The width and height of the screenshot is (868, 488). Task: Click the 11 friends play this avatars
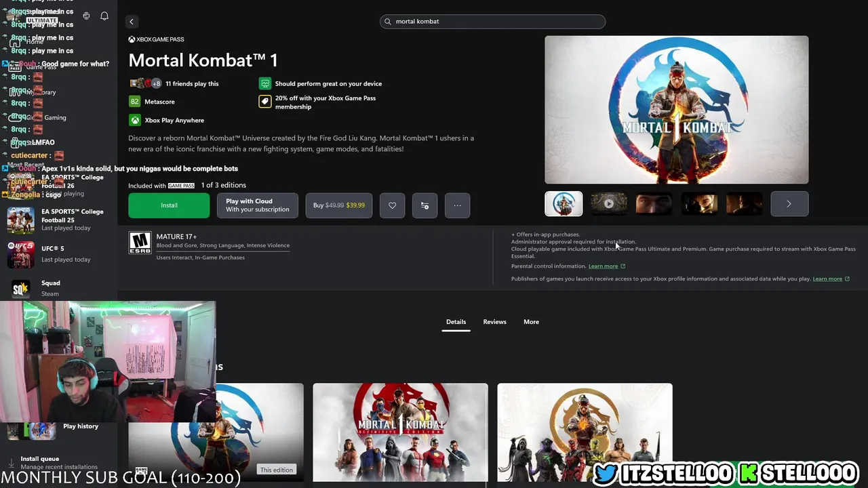[x=145, y=83]
